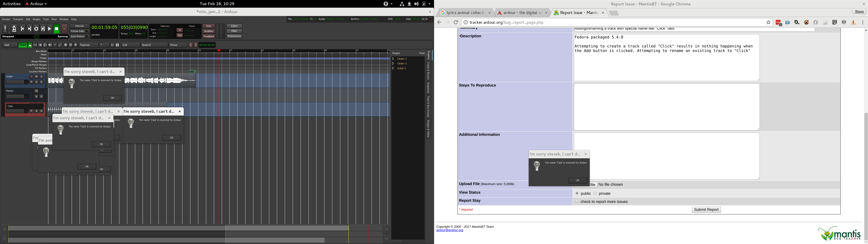868x244 pixels.
Task: Select the private view status radio
Action: tap(595, 193)
